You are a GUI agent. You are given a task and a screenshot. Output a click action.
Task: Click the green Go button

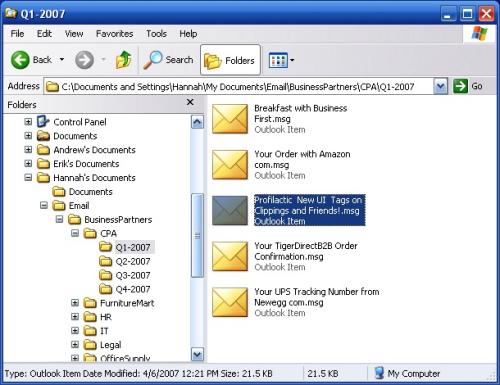468,86
